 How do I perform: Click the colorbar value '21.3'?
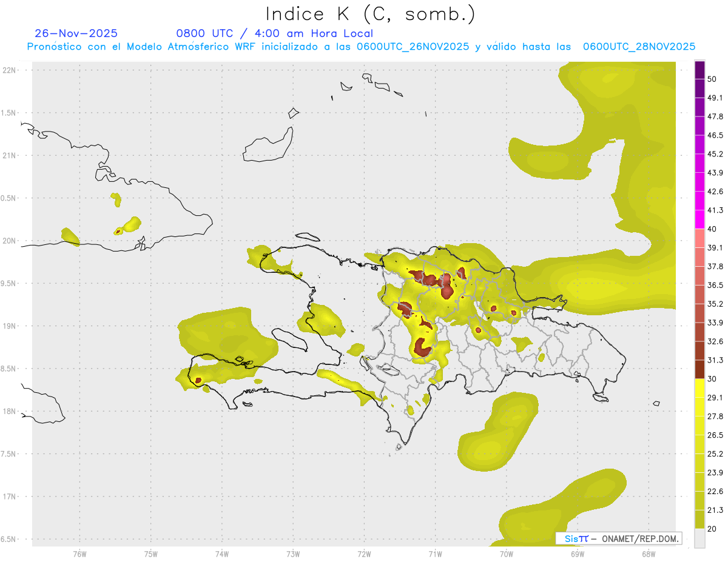pos(715,510)
